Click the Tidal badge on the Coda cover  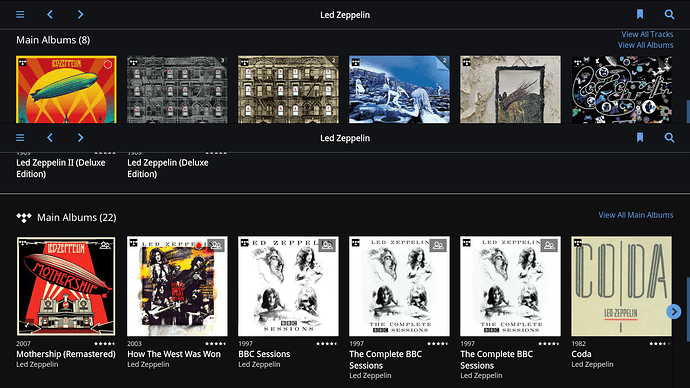pos(577,242)
